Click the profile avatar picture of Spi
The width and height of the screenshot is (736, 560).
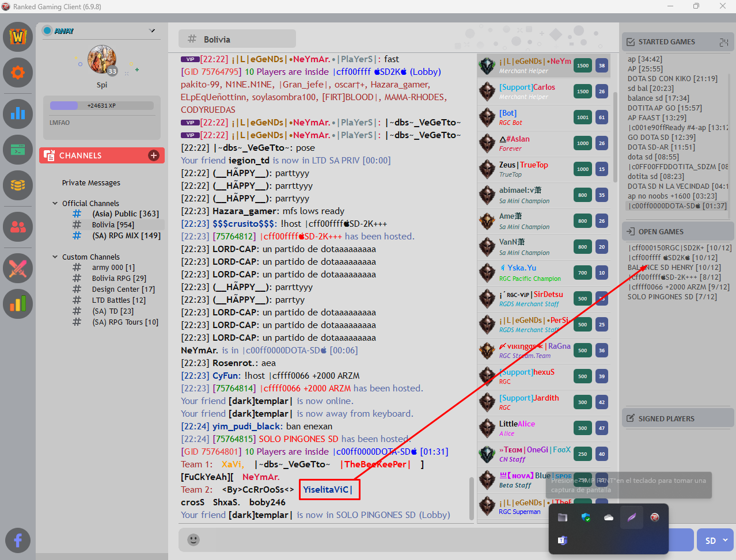click(x=102, y=60)
